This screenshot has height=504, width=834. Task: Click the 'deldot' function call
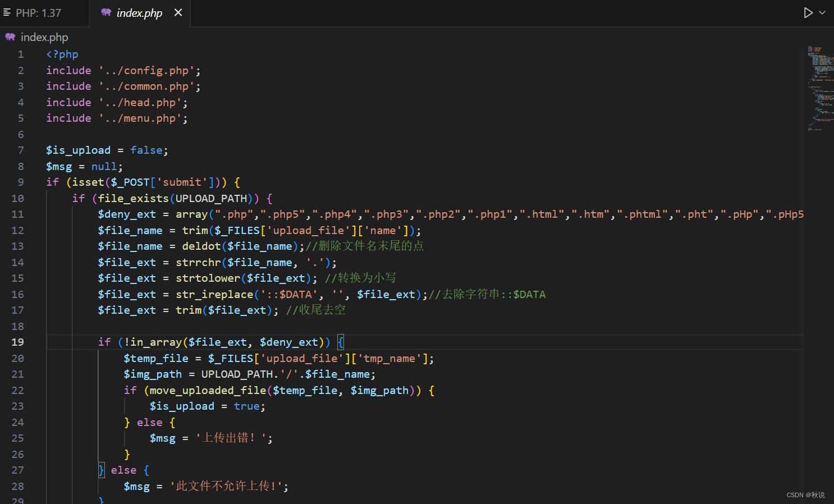pos(201,246)
